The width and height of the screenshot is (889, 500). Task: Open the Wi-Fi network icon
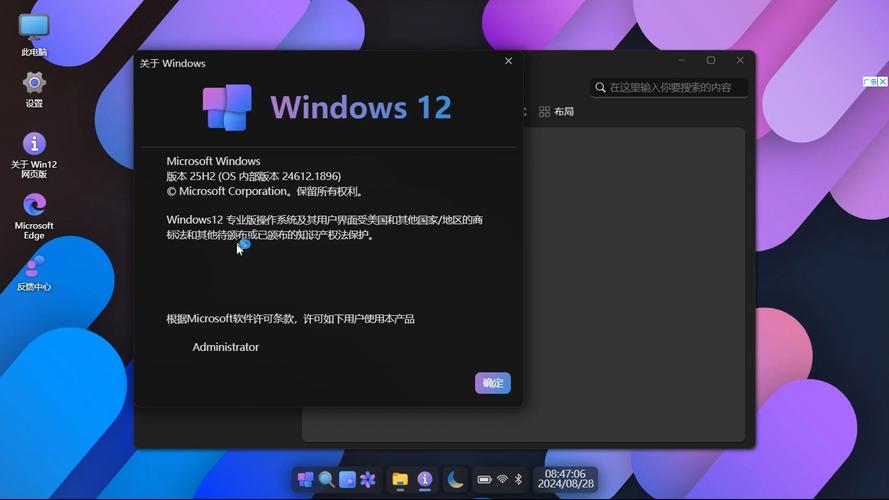502,480
